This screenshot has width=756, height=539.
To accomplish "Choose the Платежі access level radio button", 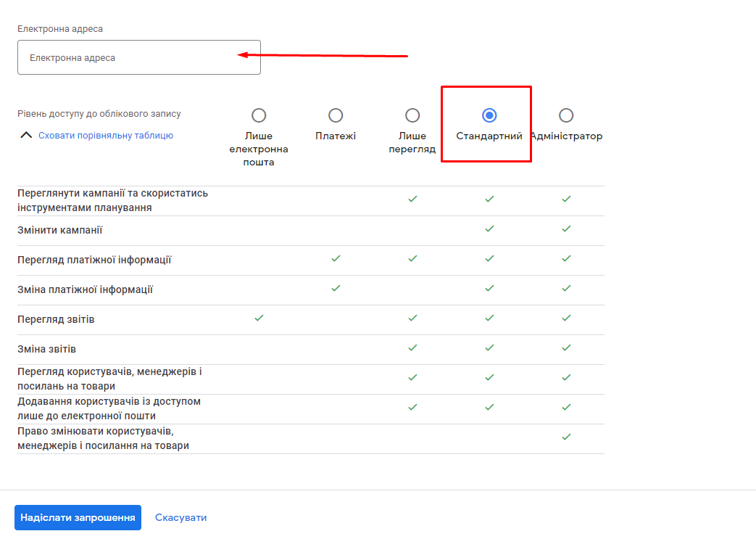I will (336, 115).
